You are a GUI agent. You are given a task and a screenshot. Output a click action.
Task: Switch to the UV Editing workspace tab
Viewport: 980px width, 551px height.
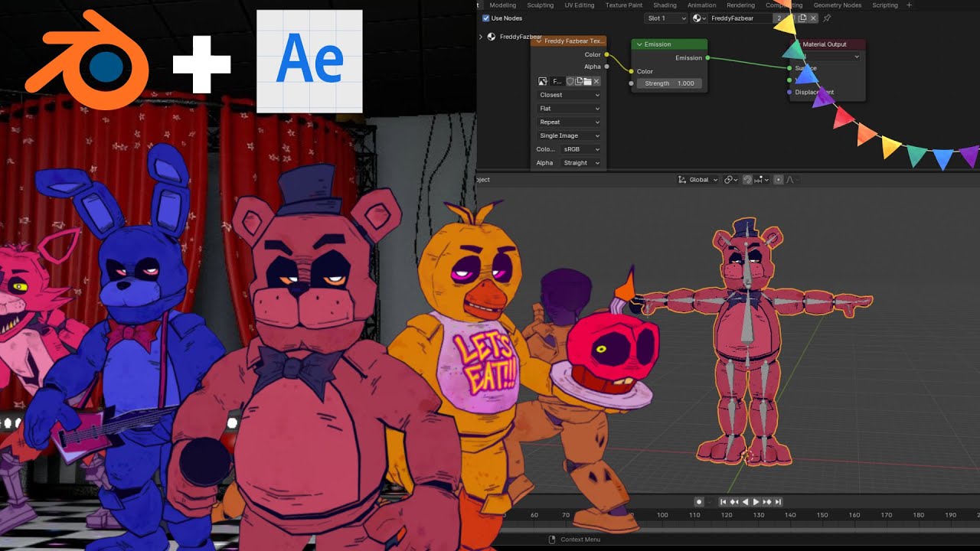click(580, 5)
